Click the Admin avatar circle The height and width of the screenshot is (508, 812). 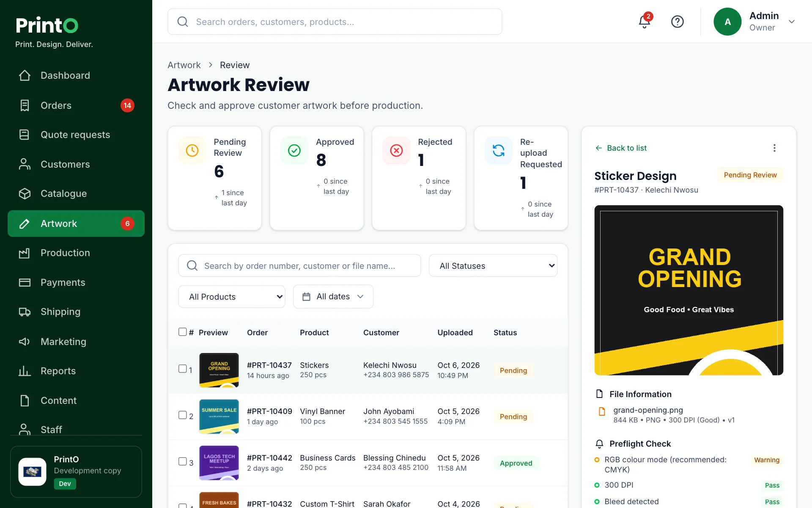pyautogui.click(x=727, y=22)
